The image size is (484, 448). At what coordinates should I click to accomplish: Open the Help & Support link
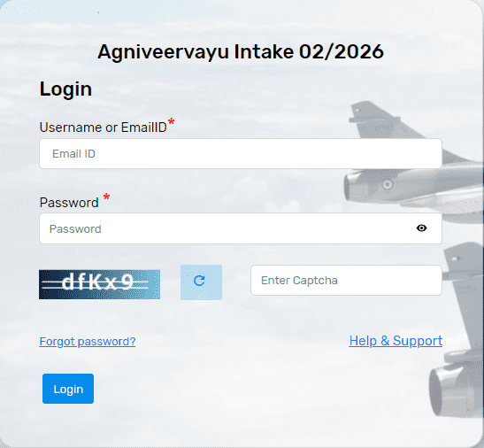396,341
